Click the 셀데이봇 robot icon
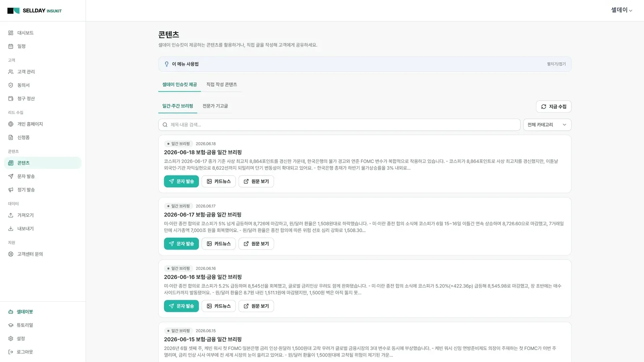The height and width of the screenshot is (362, 644). 11,312
